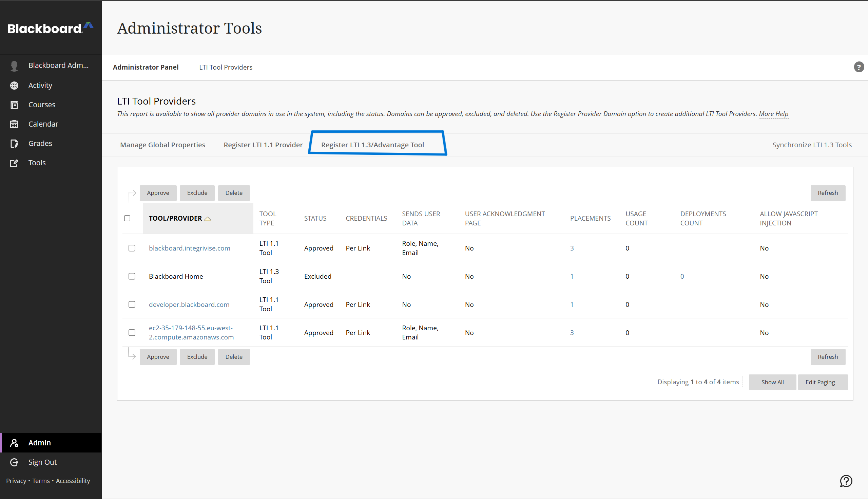Open the More Help link
Screen dimensions: 868x499
point(773,114)
